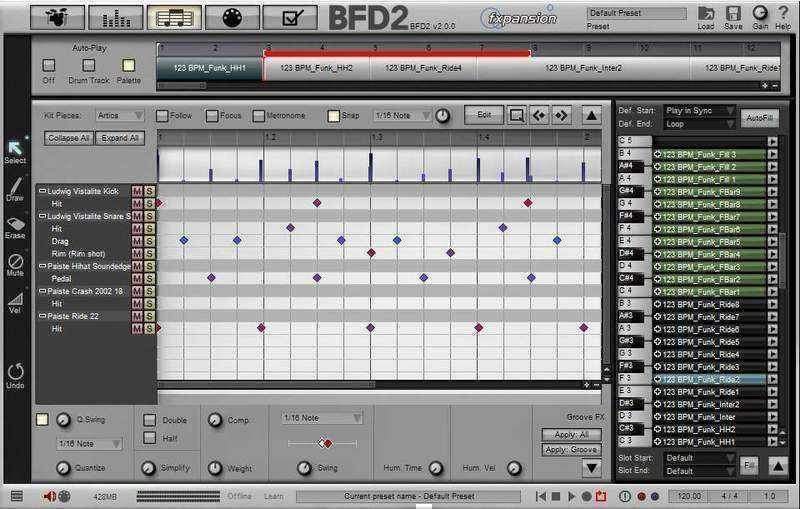The width and height of the screenshot is (800, 509).
Task: Select groove 123 BPM_Funk_Fill 3 in the palette
Action: click(x=709, y=154)
